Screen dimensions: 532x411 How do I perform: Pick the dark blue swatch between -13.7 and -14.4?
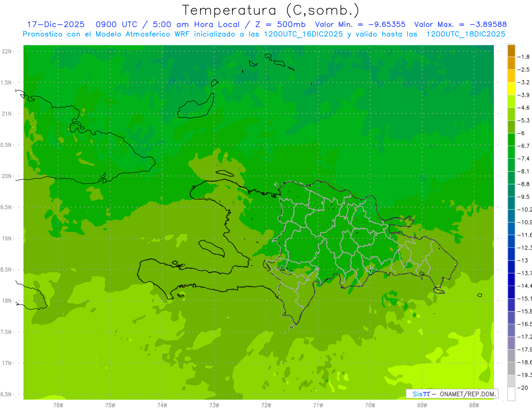511,279
